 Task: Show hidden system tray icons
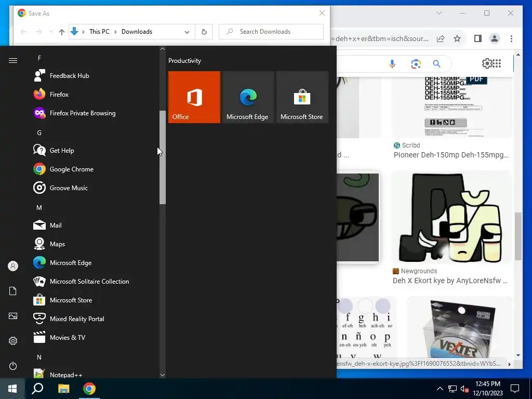click(x=440, y=389)
